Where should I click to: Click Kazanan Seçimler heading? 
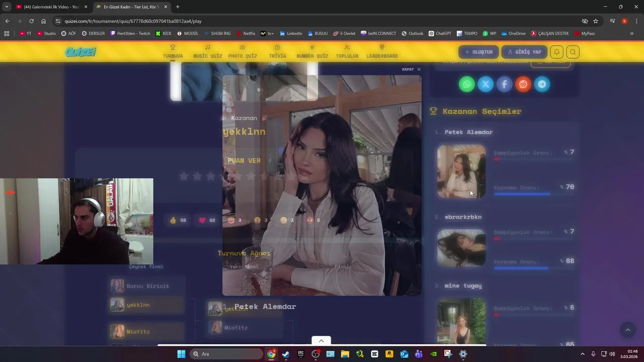(x=482, y=112)
